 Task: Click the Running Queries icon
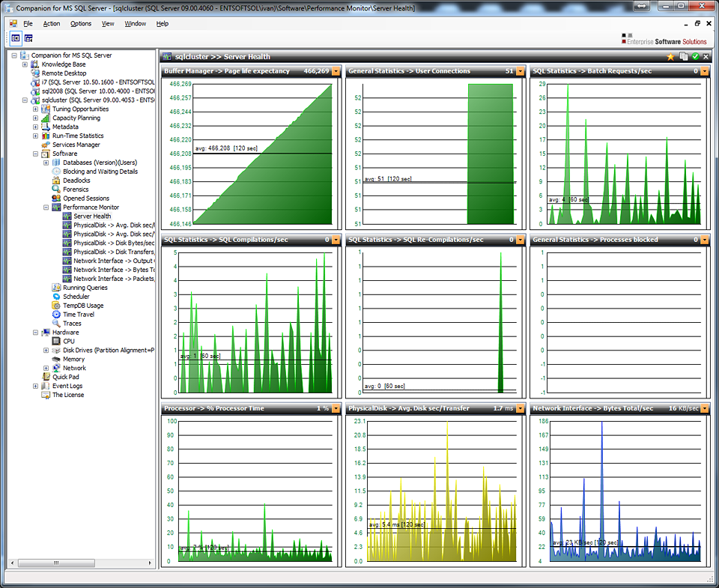[56, 288]
